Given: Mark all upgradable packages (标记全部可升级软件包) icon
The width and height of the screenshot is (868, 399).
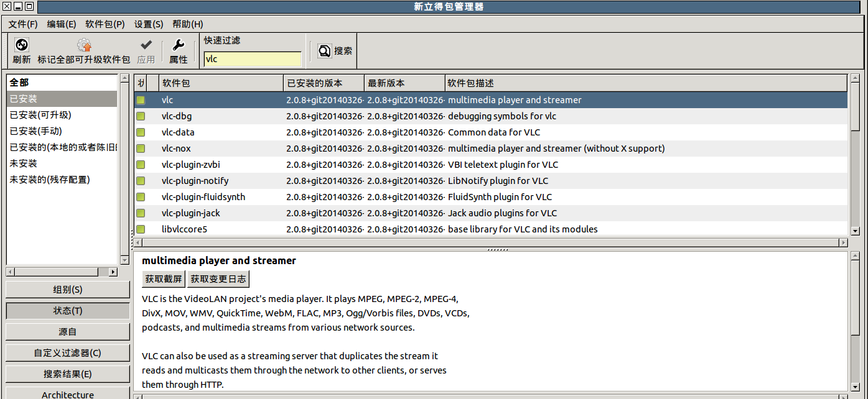Looking at the screenshot, I should click(84, 45).
